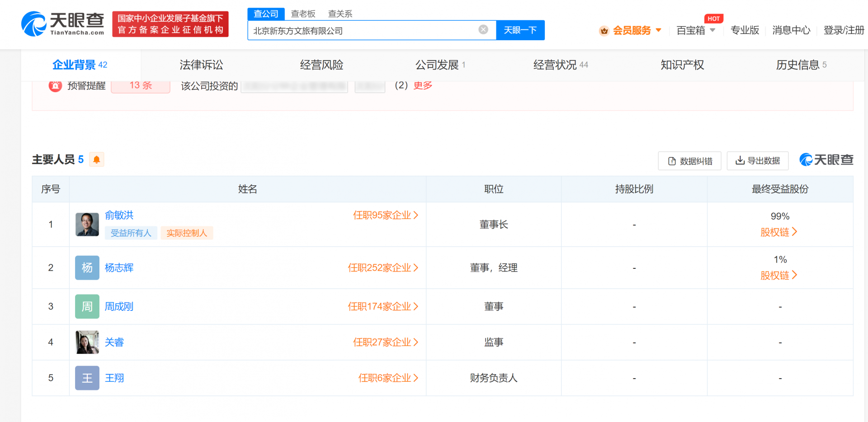Click 杨志辉's blue avatar icon
This screenshot has height=422, width=868.
pyautogui.click(x=87, y=268)
